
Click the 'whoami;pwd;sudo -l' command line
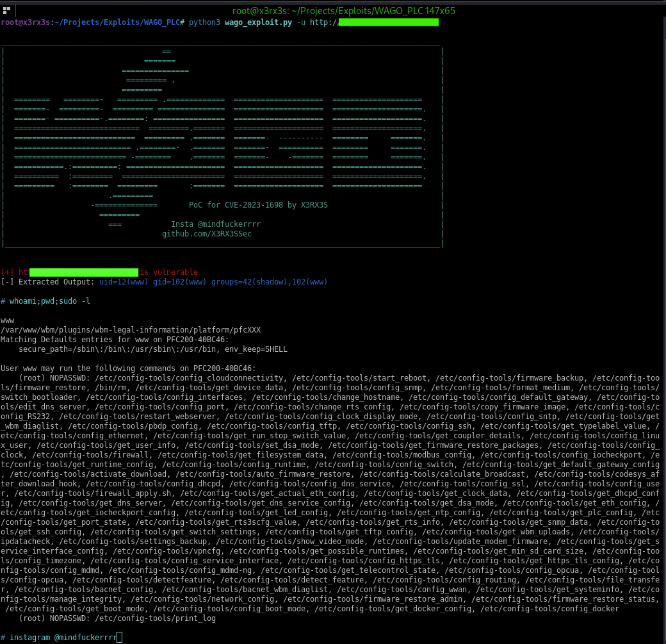coord(50,301)
